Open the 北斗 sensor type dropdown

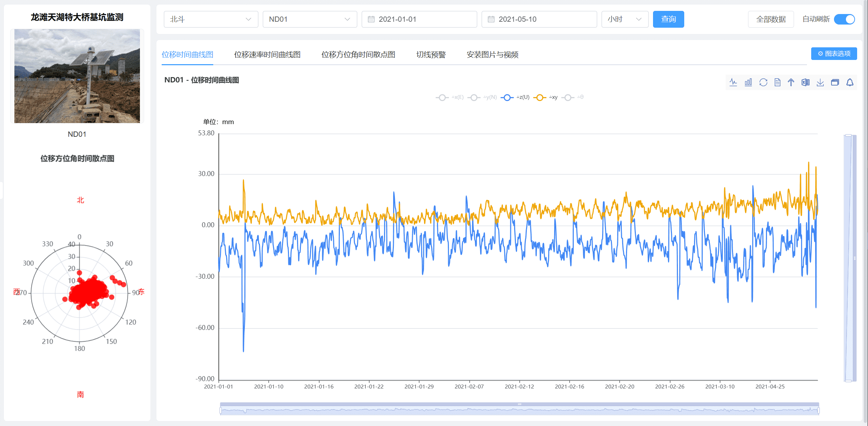coord(211,19)
